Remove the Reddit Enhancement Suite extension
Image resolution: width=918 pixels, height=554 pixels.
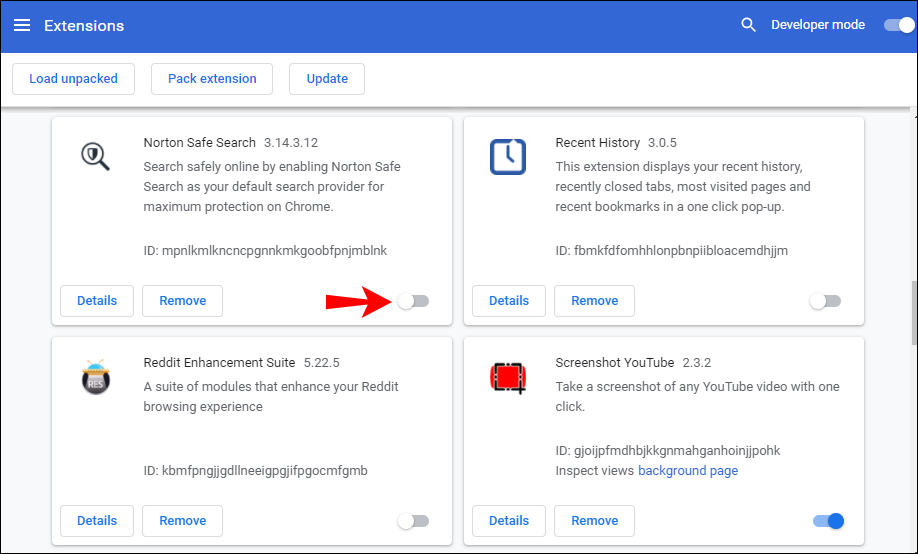(x=183, y=521)
